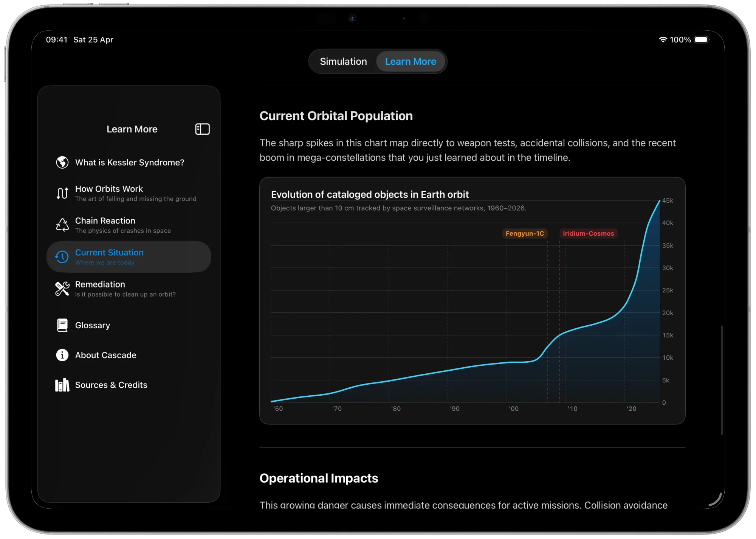The height and width of the screenshot is (539, 756).
Task: Click the wrench tools icon for Remediation
Action: click(x=62, y=289)
